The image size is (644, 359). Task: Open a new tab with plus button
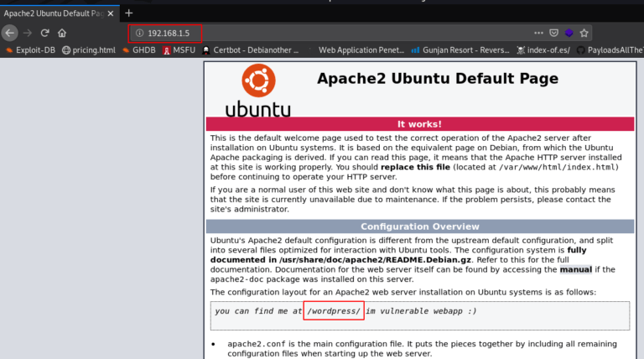[128, 13]
